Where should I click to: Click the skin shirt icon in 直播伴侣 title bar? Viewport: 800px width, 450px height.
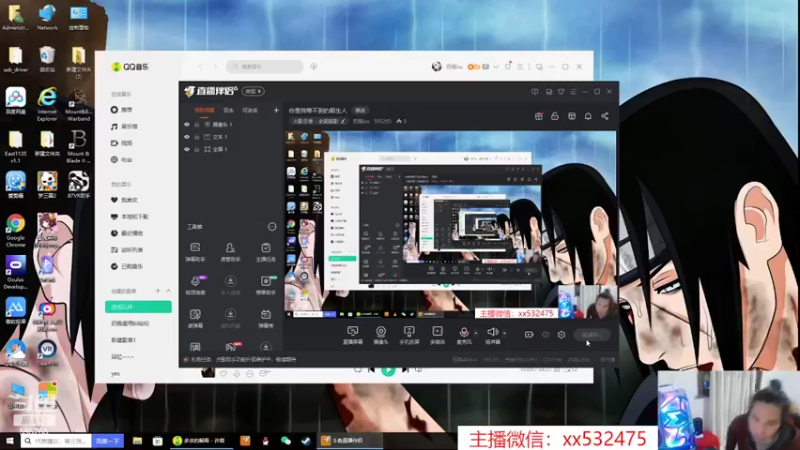[x=561, y=92]
